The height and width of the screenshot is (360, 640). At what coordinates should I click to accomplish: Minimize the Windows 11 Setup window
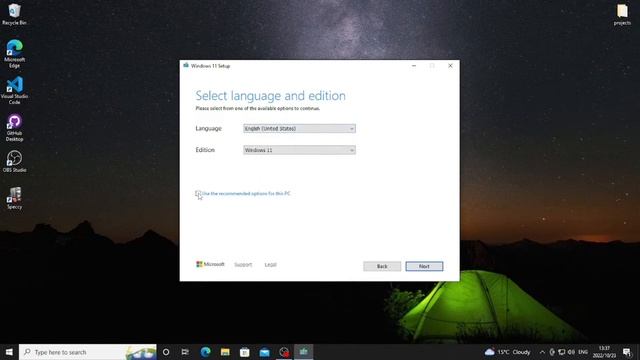point(414,66)
